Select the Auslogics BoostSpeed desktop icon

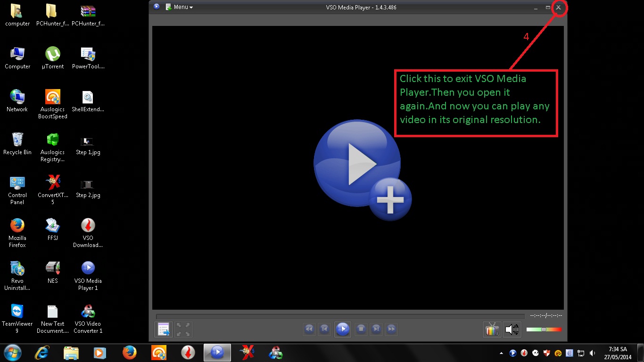click(52, 104)
